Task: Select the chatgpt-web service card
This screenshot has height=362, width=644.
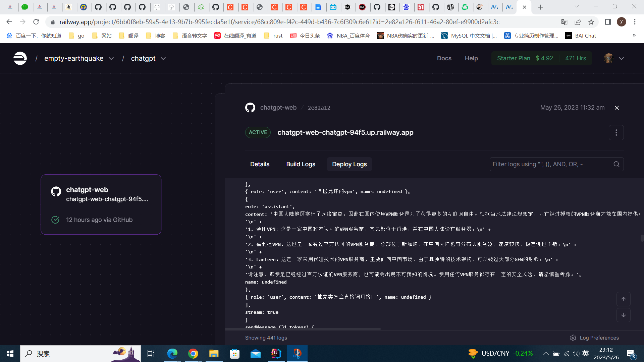Action: coord(101,204)
